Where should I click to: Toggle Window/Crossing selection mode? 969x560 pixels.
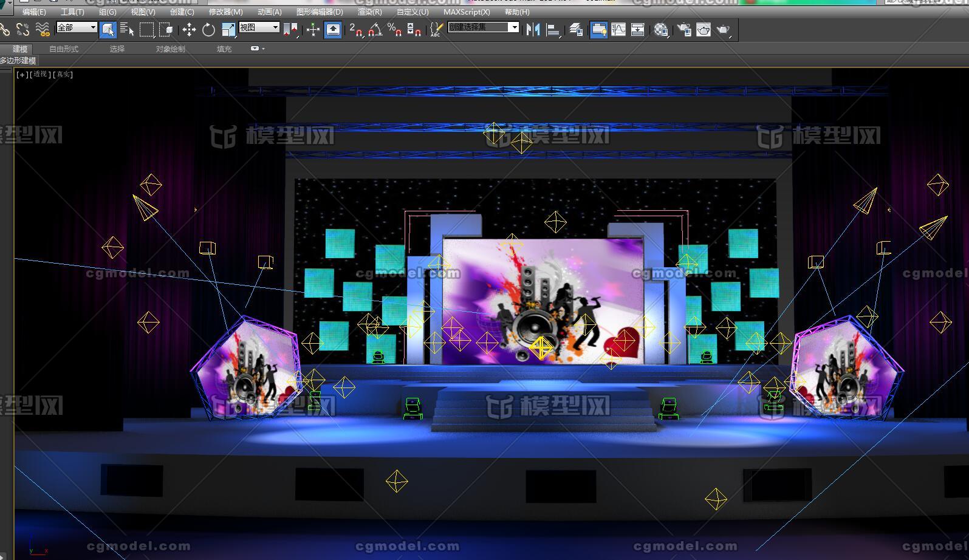pos(166,29)
